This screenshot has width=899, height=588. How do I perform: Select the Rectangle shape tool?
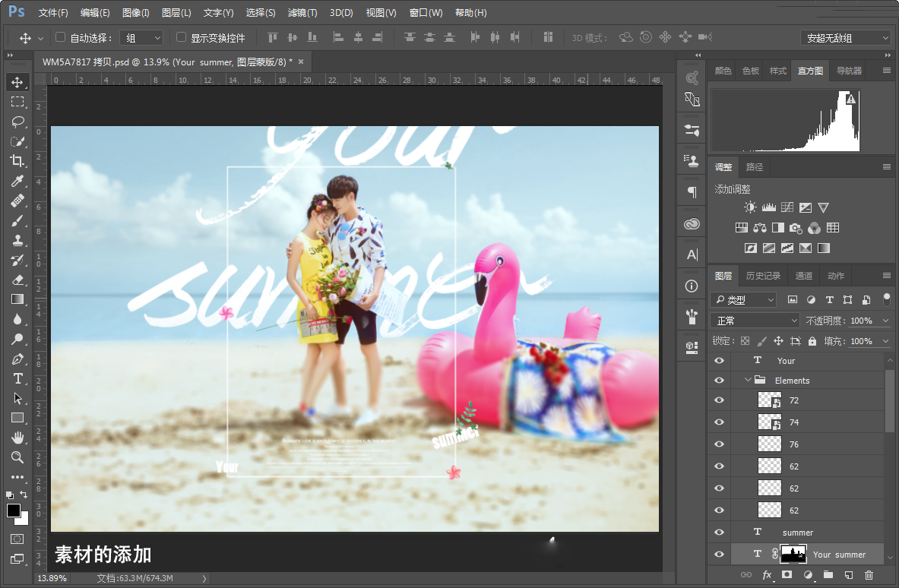pyautogui.click(x=17, y=419)
